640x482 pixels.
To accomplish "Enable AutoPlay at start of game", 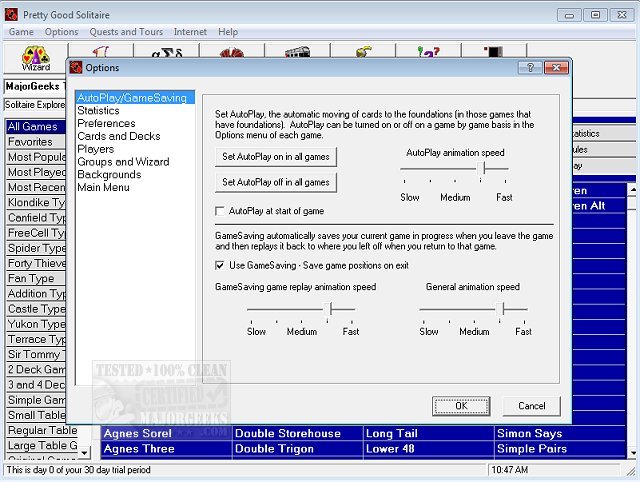I will (x=220, y=211).
